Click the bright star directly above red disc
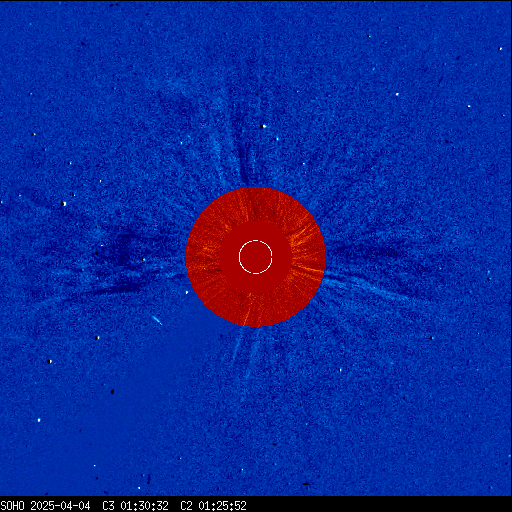The height and width of the screenshot is (512, 512). (264, 126)
